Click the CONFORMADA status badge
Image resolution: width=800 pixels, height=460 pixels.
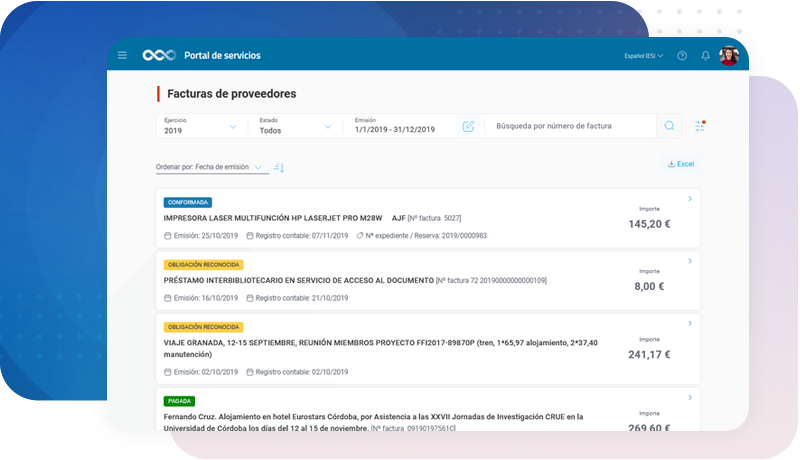click(188, 202)
